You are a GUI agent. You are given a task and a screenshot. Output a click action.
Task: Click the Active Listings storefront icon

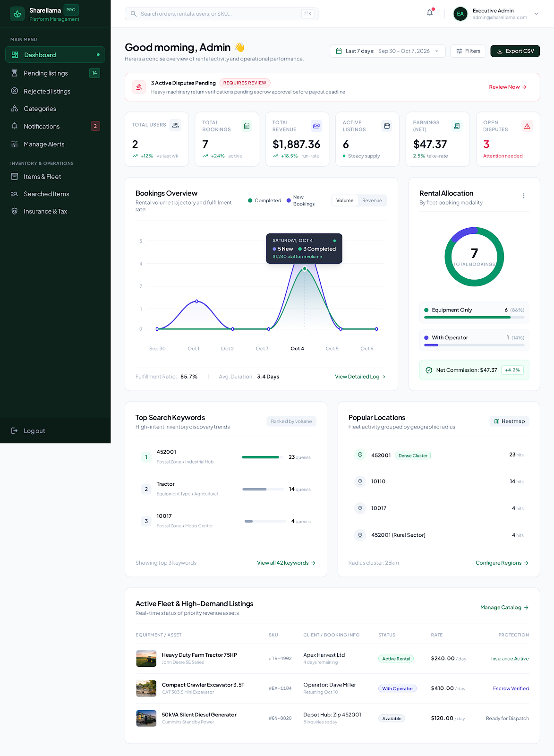tap(387, 126)
